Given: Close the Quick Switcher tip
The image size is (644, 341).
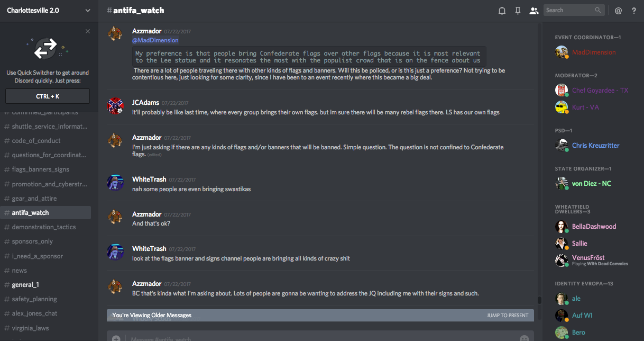Looking at the screenshot, I should pyautogui.click(x=88, y=31).
